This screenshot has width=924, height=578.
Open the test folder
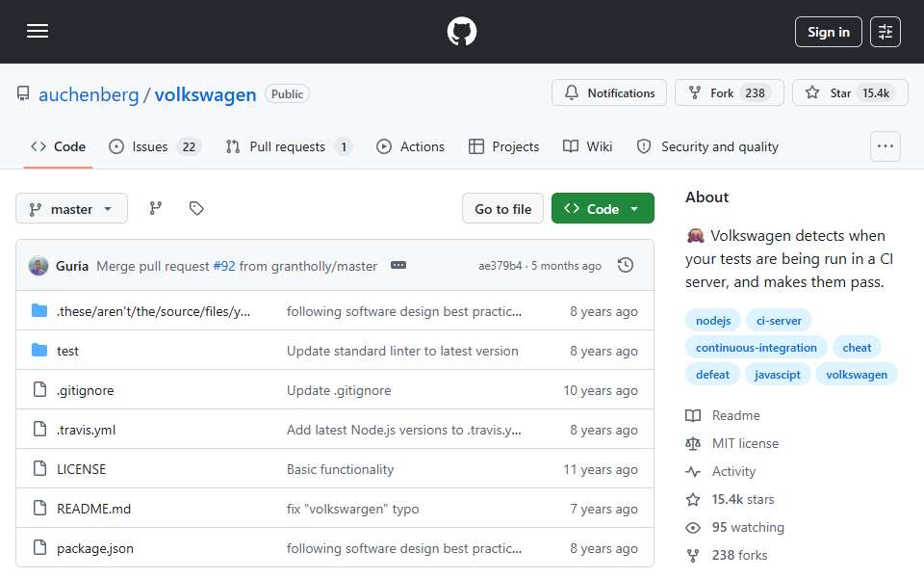coord(67,351)
